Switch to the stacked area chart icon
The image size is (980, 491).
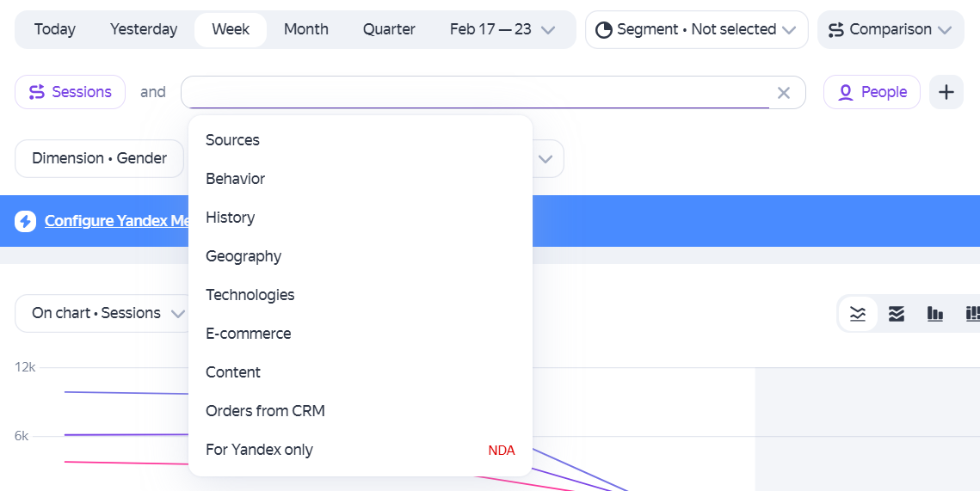coord(897,314)
